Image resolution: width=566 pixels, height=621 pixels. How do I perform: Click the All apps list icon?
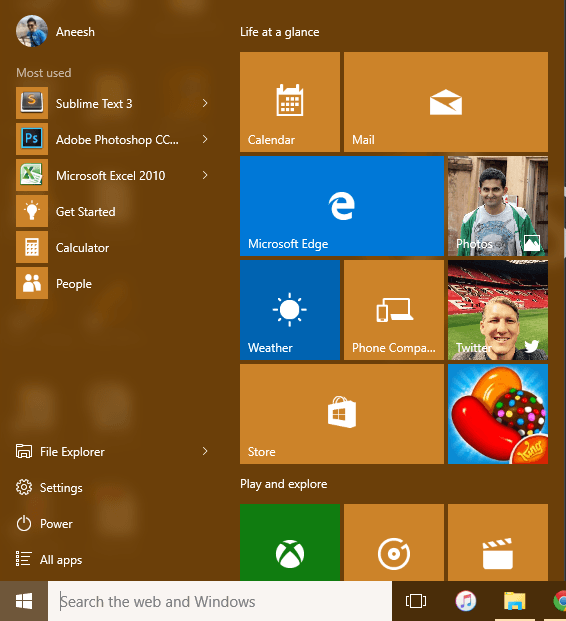(23, 559)
